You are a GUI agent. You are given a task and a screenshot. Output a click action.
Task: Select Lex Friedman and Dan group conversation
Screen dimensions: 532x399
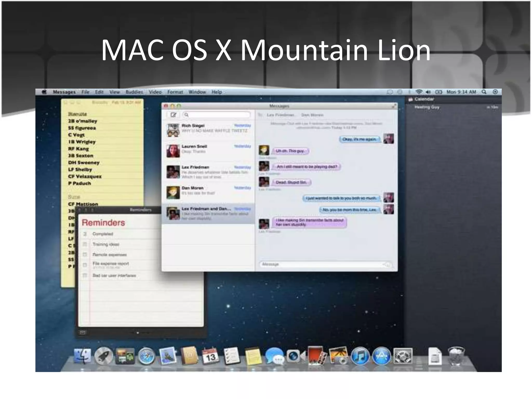click(x=208, y=213)
